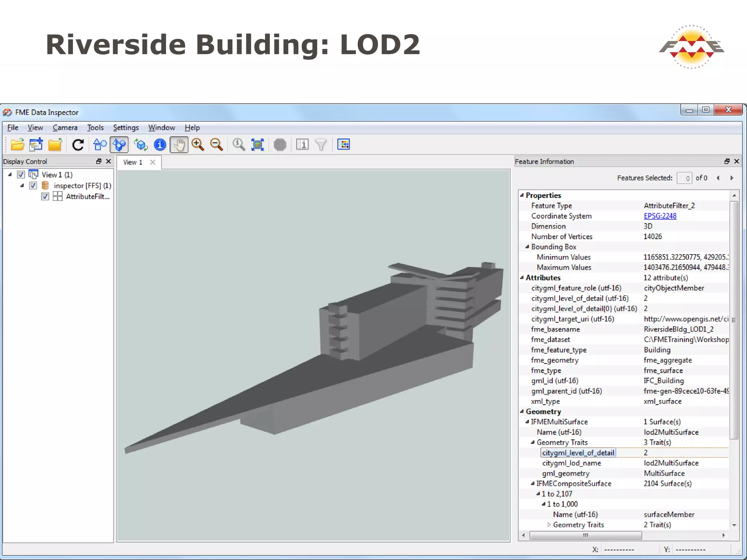Click the grey Stop octagon icon

[280, 145]
